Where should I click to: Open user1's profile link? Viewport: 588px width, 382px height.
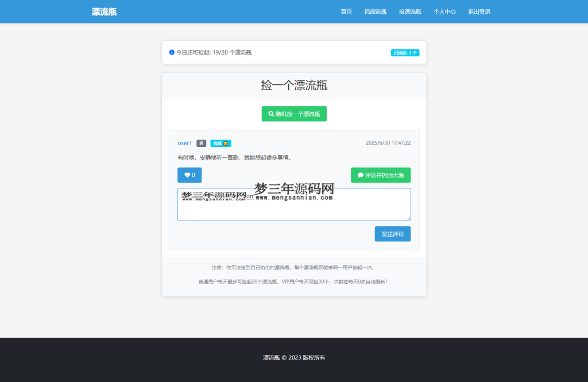(x=184, y=142)
